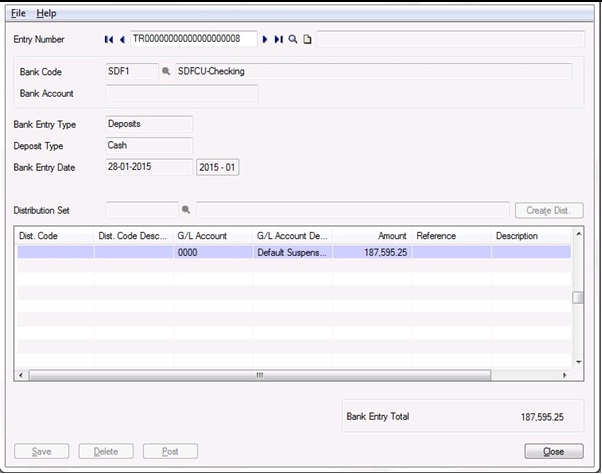Go to next entry number record

(x=265, y=40)
